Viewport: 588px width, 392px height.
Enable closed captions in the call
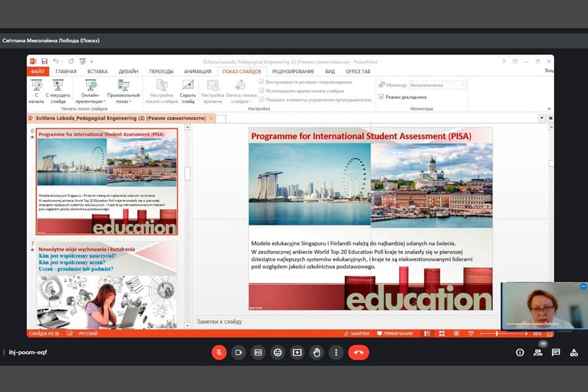pyautogui.click(x=258, y=352)
